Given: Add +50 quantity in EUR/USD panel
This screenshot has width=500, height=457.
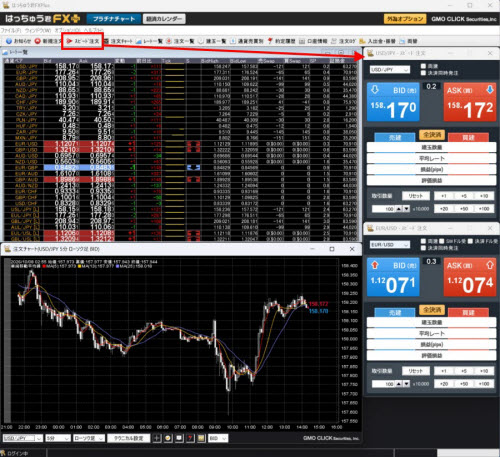Looking at the screenshot, I should [x=464, y=384].
